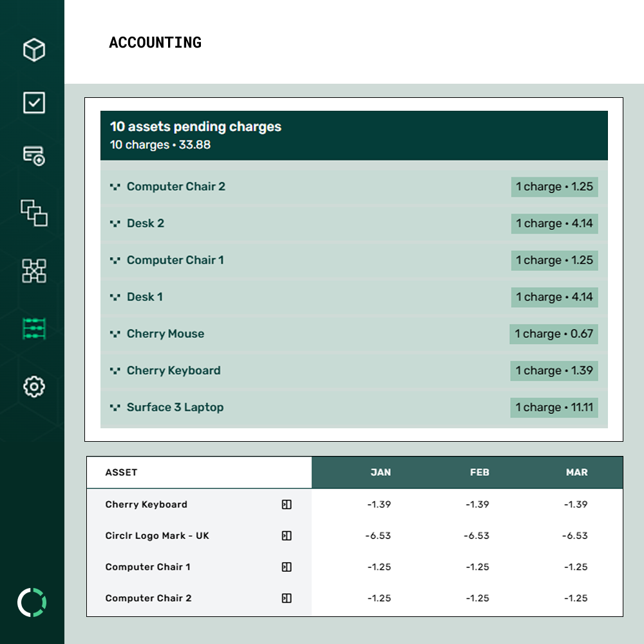
Task: Select Circlr Logo Mark - UK row
Action: point(157,536)
